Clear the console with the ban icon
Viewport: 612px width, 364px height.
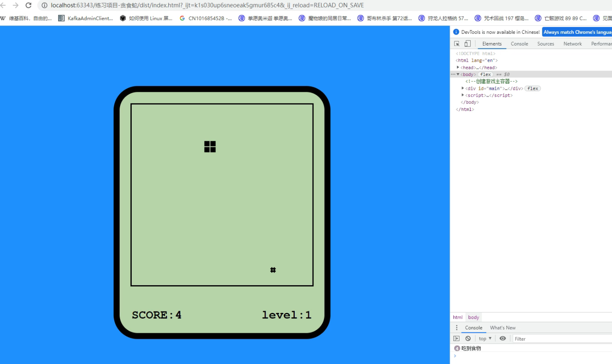coord(468,338)
